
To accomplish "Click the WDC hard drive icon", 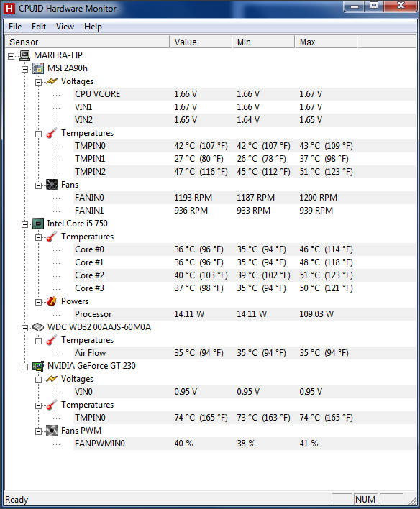I will [x=38, y=327].
